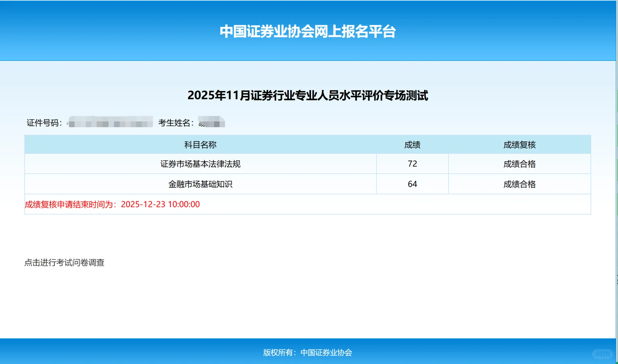Click the exam title 2025年11月证券行业专业人员水平评价专场测试
Viewport: 618px width, 364px height.
click(308, 95)
